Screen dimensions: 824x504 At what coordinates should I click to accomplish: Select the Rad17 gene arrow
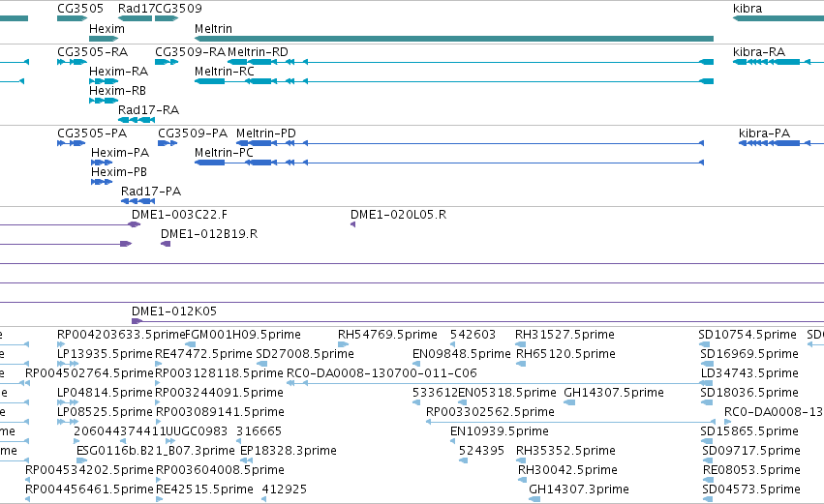coord(135,18)
